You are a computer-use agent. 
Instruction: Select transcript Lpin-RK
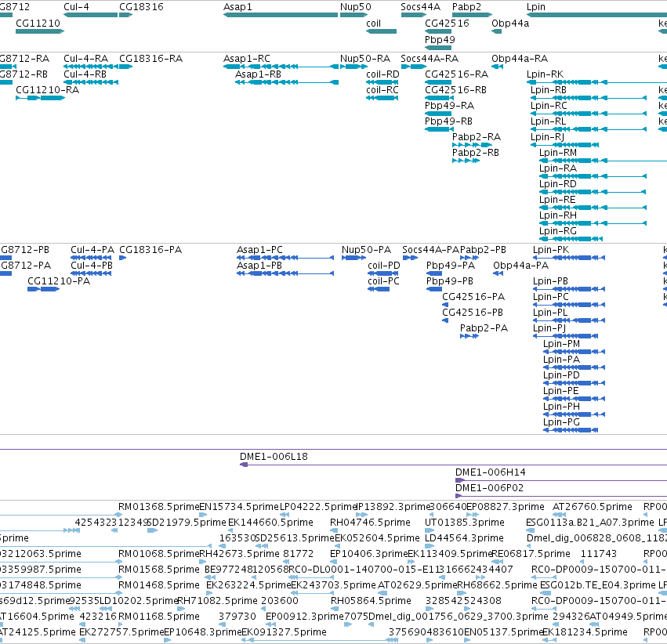point(596,82)
